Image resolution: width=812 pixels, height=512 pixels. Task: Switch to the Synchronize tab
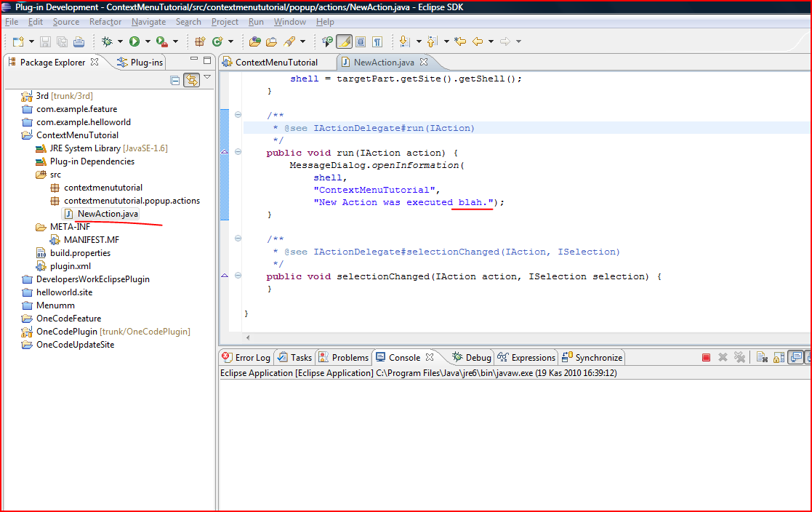(592, 358)
